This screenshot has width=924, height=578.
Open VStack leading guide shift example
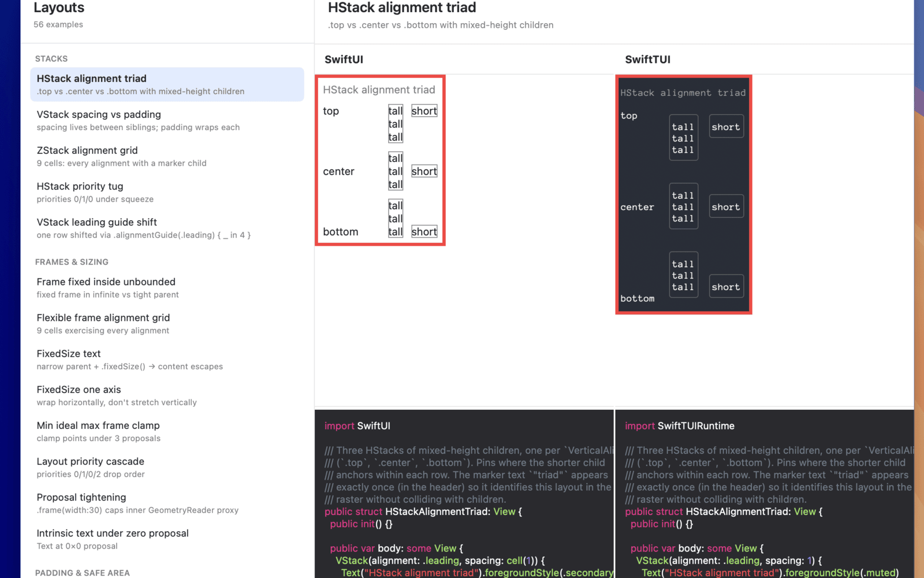(167, 228)
